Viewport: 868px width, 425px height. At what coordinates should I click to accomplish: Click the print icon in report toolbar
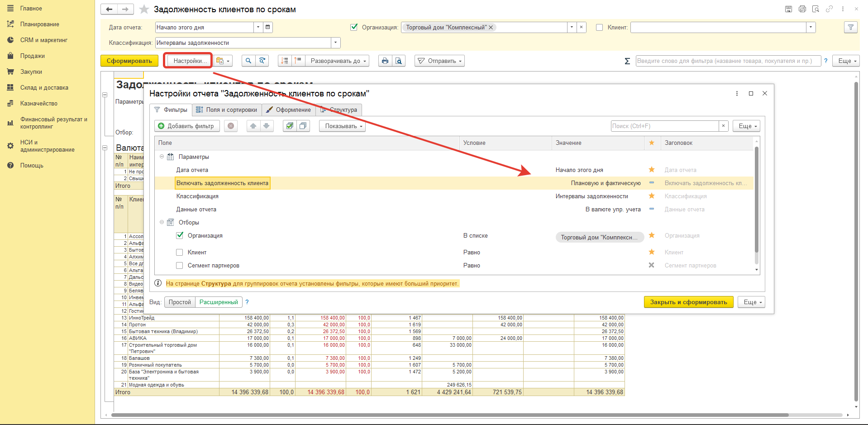point(385,61)
